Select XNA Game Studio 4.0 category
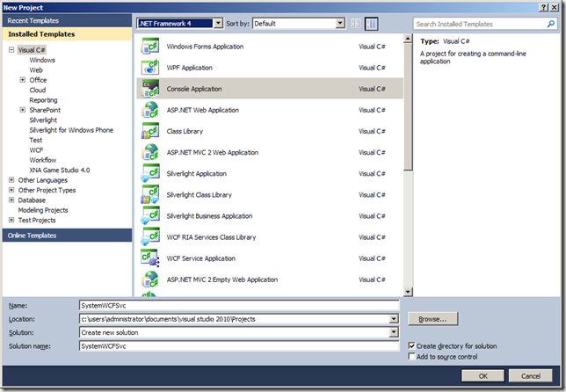 [x=60, y=170]
